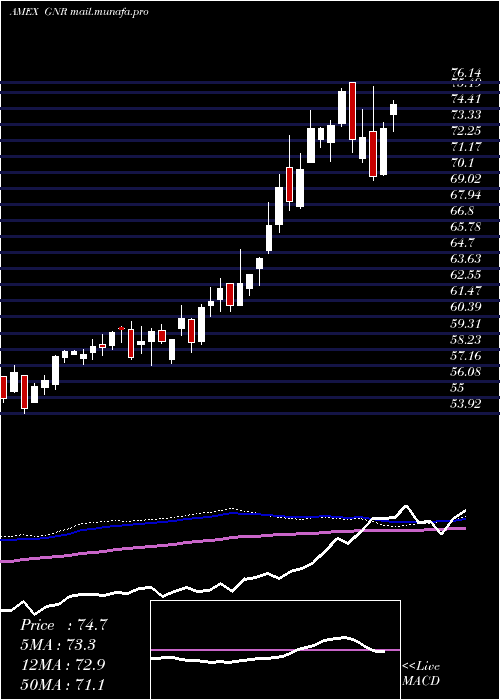Click the '<<Live MACD' label
This screenshot has height=700, width=500.
point(421,673)
